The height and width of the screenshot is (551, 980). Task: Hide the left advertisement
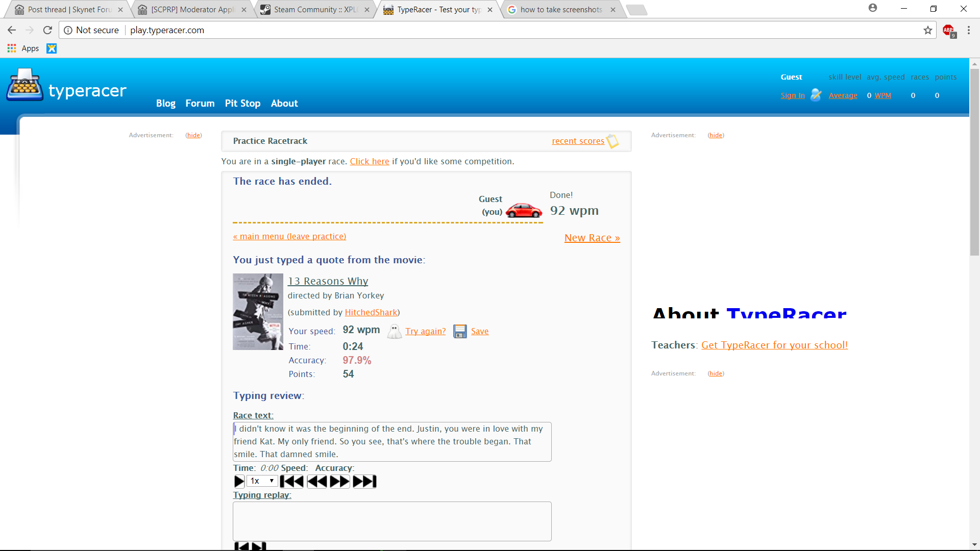[193, 135]
